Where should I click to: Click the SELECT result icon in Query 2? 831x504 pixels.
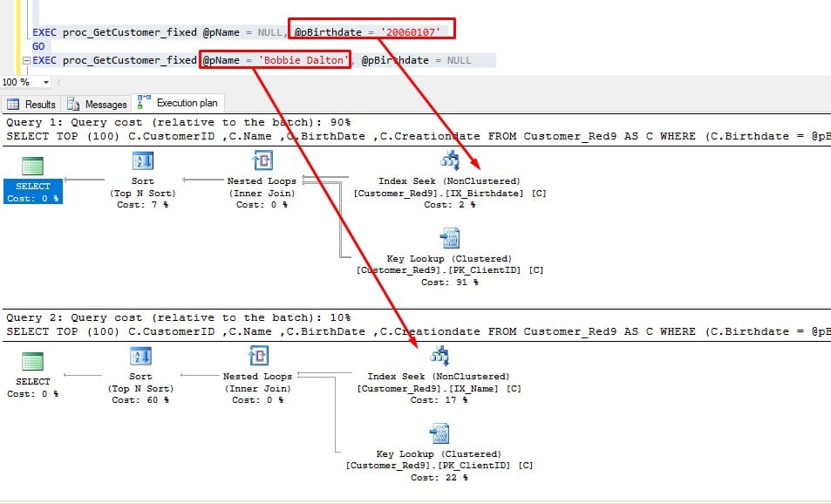click(x=32, y=362)
